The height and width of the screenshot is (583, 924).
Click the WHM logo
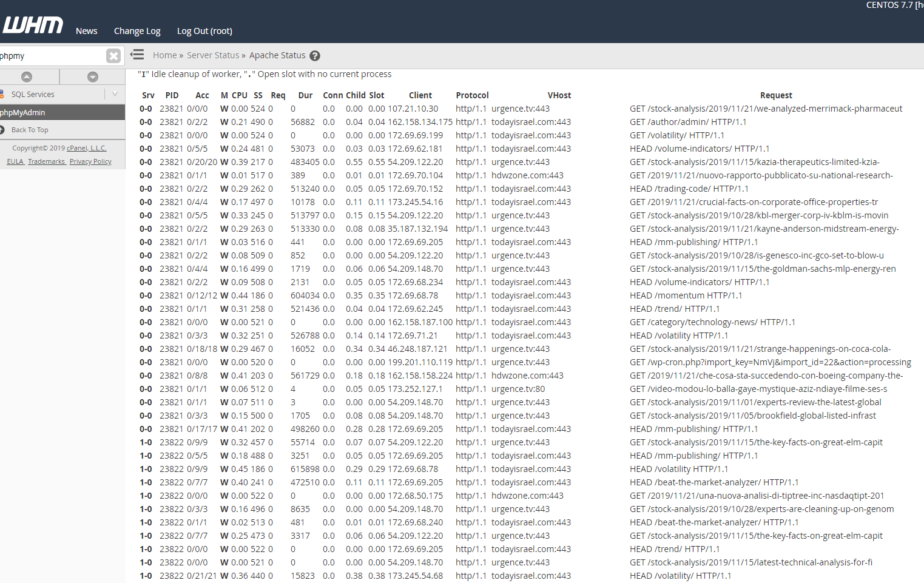(33, 25)
